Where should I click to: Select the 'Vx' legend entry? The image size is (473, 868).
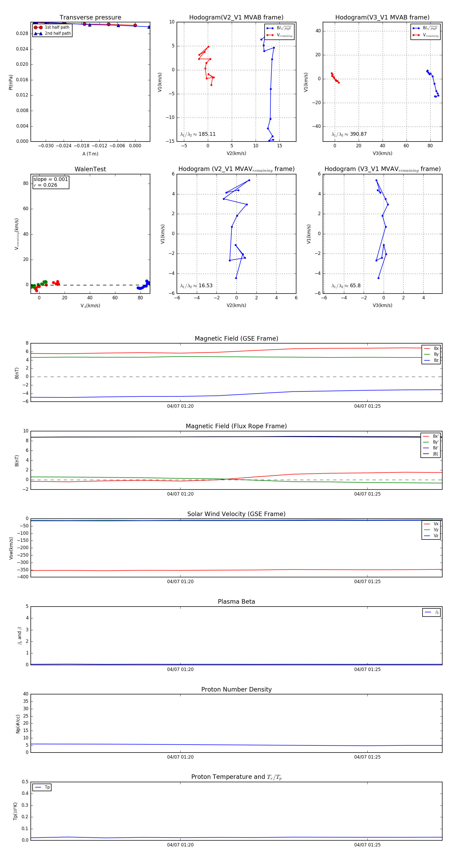pyautogui.click(x=431, y=524)
